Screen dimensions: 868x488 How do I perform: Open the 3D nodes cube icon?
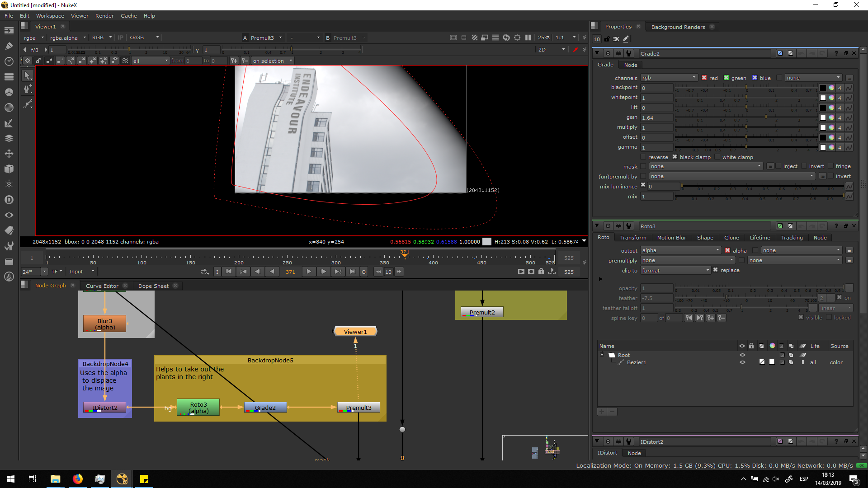[9, 169]
